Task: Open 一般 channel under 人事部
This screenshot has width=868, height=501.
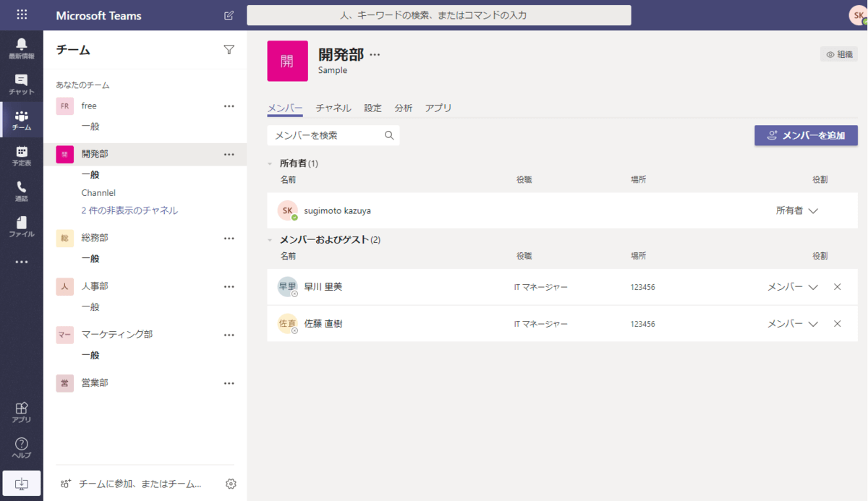Action: 90,307
